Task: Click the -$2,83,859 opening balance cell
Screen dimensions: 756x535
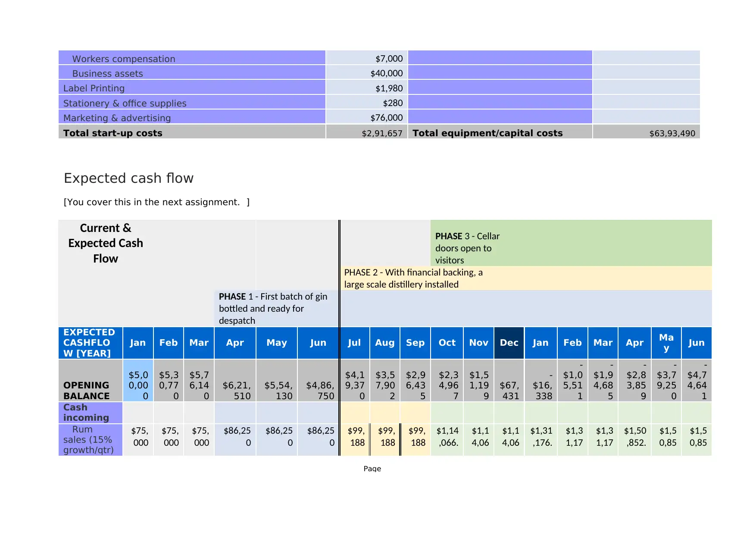Action: pos(635,380)
